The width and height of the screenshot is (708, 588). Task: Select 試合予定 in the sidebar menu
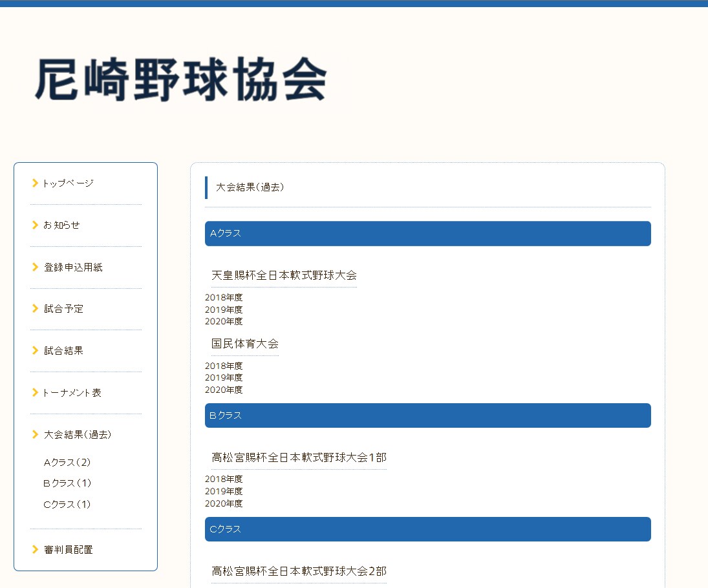[63, 309]
